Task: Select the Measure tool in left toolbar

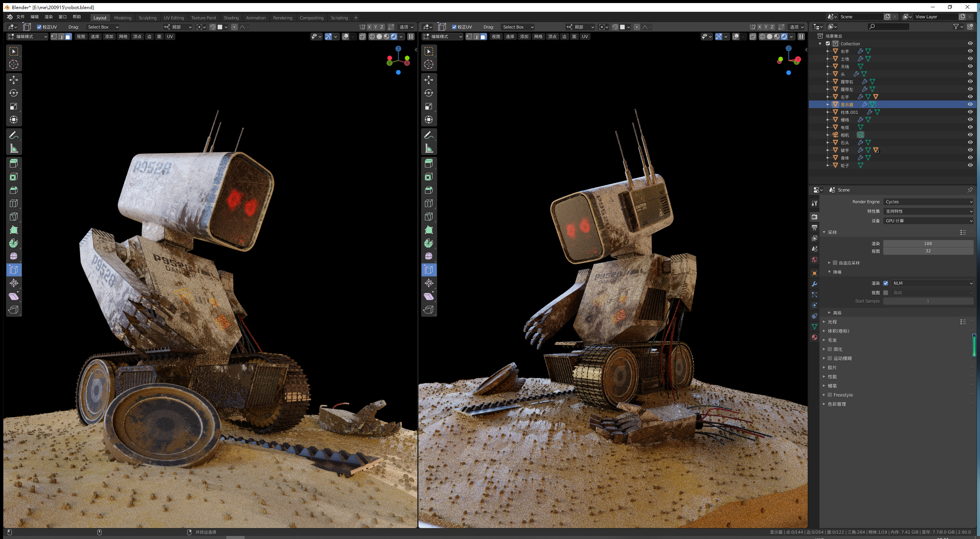Action: point(14,148)
